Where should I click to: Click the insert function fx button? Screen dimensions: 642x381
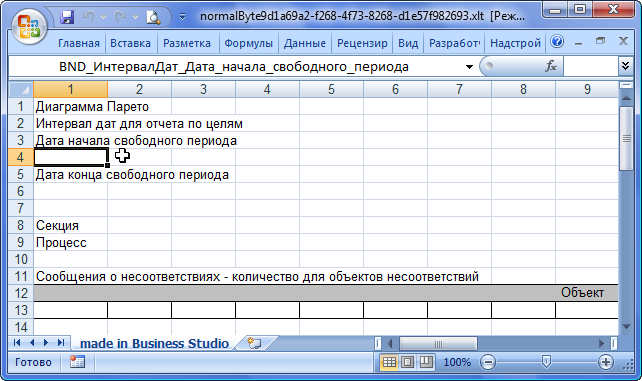(551, 66)
